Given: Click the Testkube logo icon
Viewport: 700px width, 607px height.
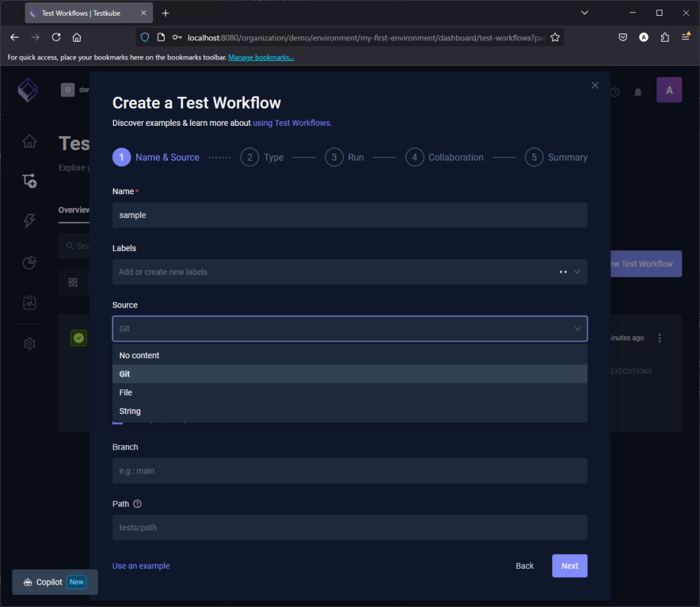Looking at the screenshot, I should [28, 90].
